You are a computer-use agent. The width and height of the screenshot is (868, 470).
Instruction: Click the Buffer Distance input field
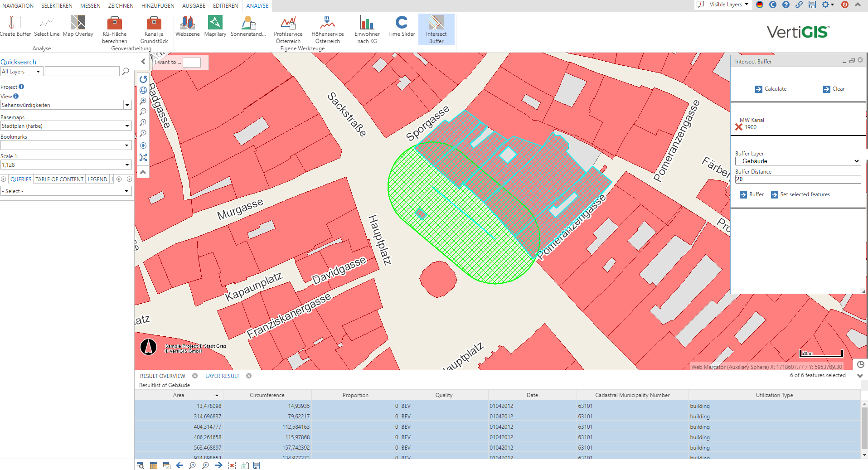[797, 179]
